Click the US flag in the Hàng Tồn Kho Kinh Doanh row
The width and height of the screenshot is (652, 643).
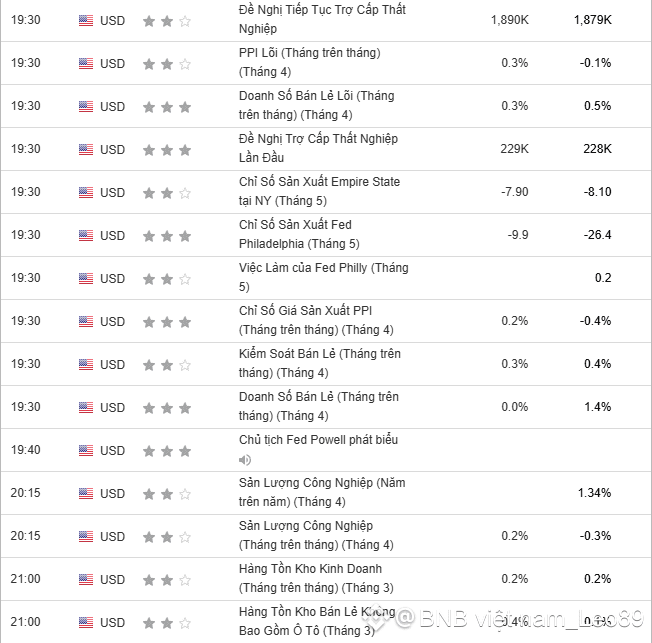(x=86, y=579)
